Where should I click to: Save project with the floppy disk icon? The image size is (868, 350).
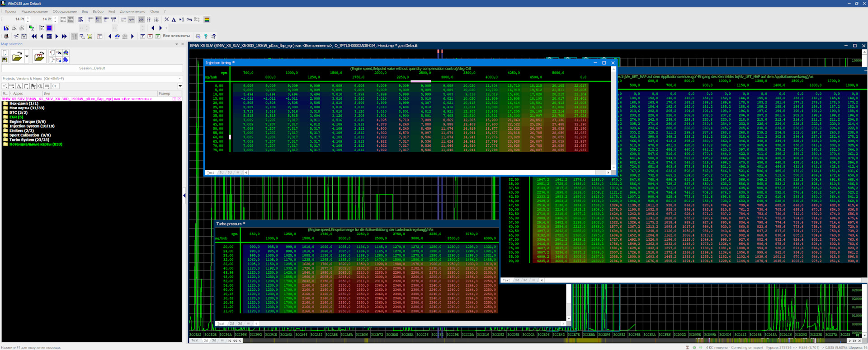5,60
